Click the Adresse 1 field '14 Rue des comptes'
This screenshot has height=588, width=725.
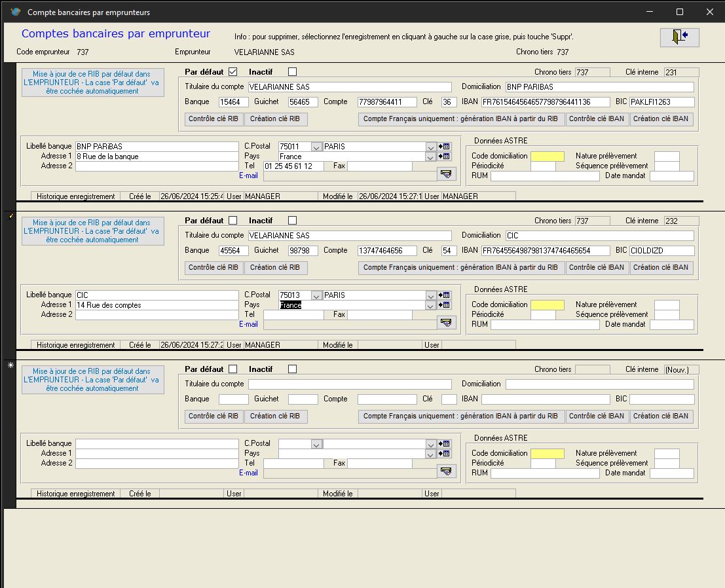(157, 305)
